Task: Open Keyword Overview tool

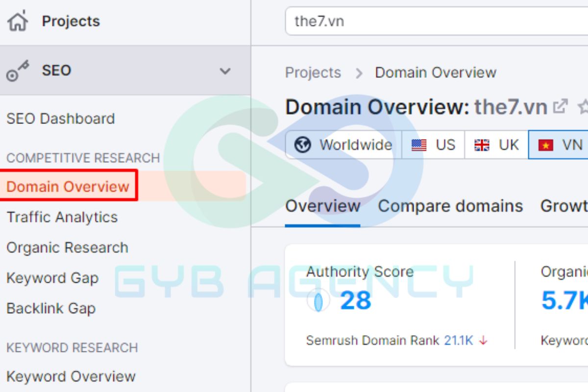Action: tap(71, 376)
